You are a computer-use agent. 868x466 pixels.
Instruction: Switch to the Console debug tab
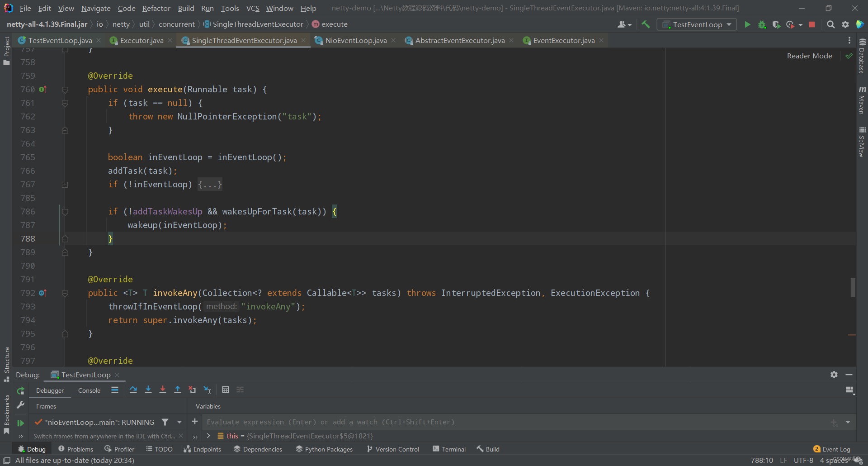pos(89,390)
